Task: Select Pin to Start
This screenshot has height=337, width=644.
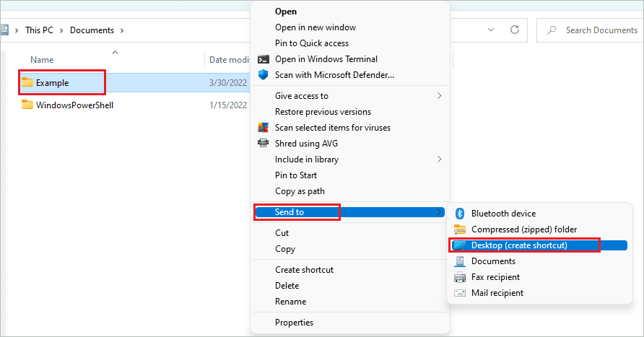Action: click(x=296, y=175)
